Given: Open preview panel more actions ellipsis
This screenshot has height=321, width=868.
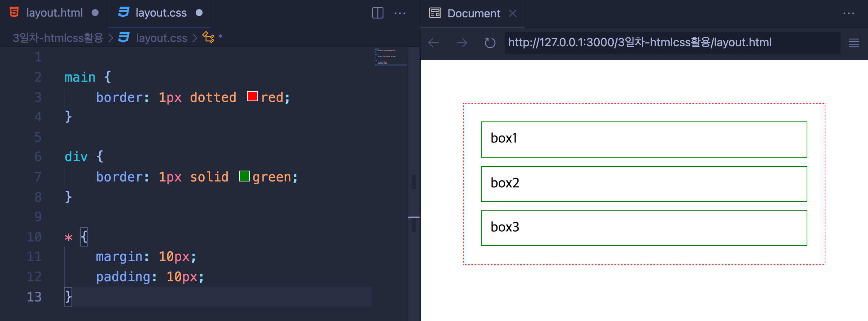Looking at the screenshot, I should pos(849,13).
